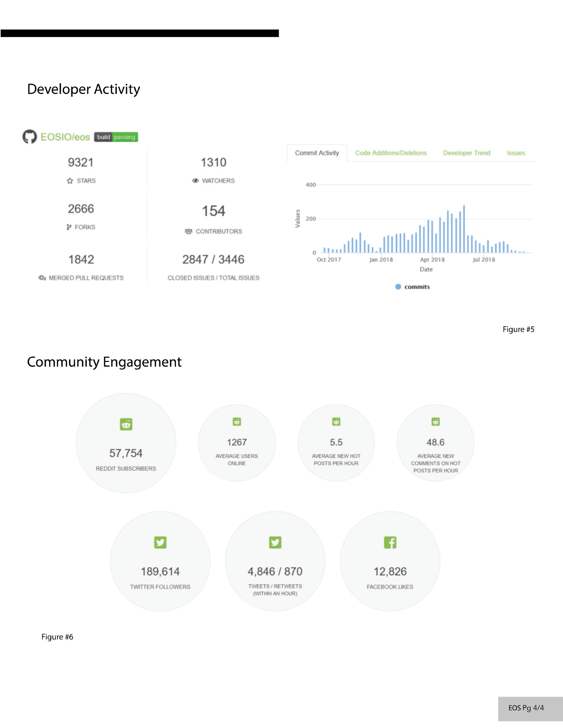Click the Oct 2017 axis label
Screen dimensions: 563x728
click(x=329, y=260)
